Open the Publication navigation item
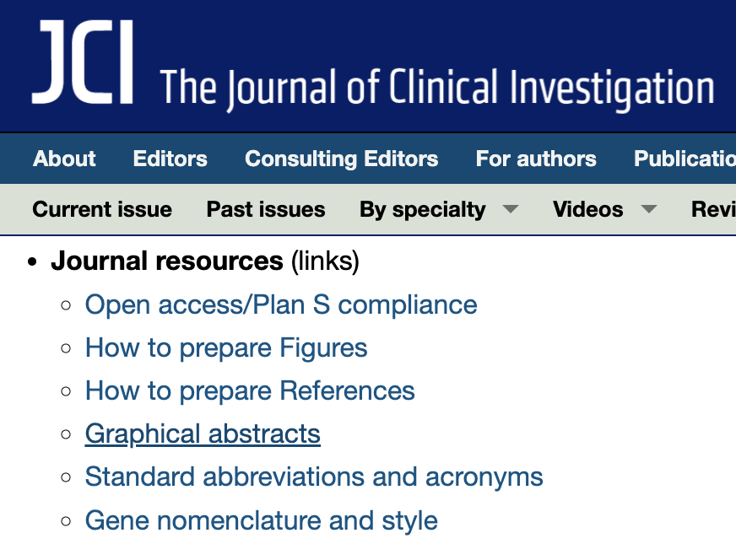 tap(684, 159)
